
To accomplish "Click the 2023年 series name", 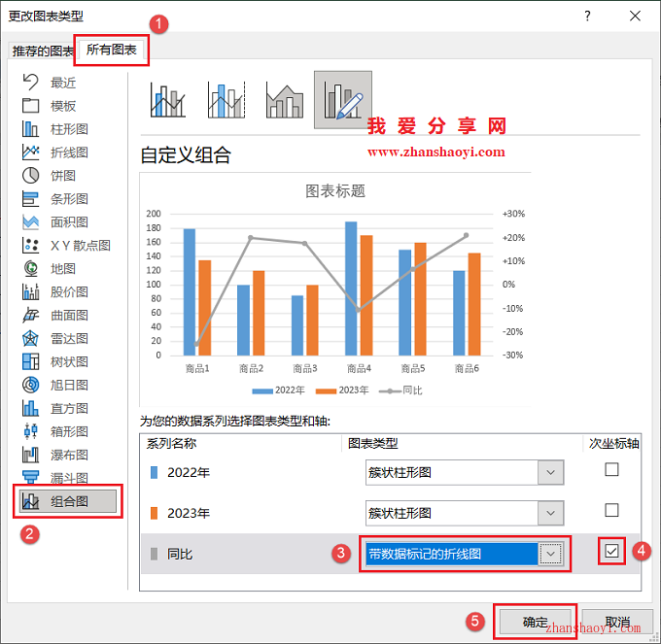I will point(189,513).
